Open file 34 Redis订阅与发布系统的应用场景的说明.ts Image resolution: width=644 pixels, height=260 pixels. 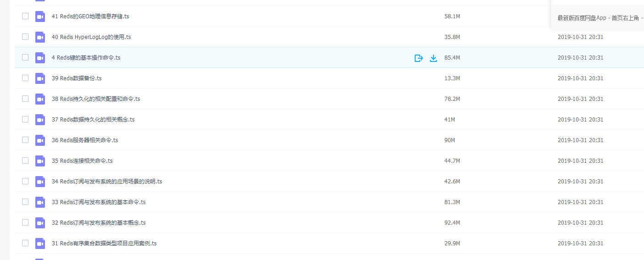107,182
